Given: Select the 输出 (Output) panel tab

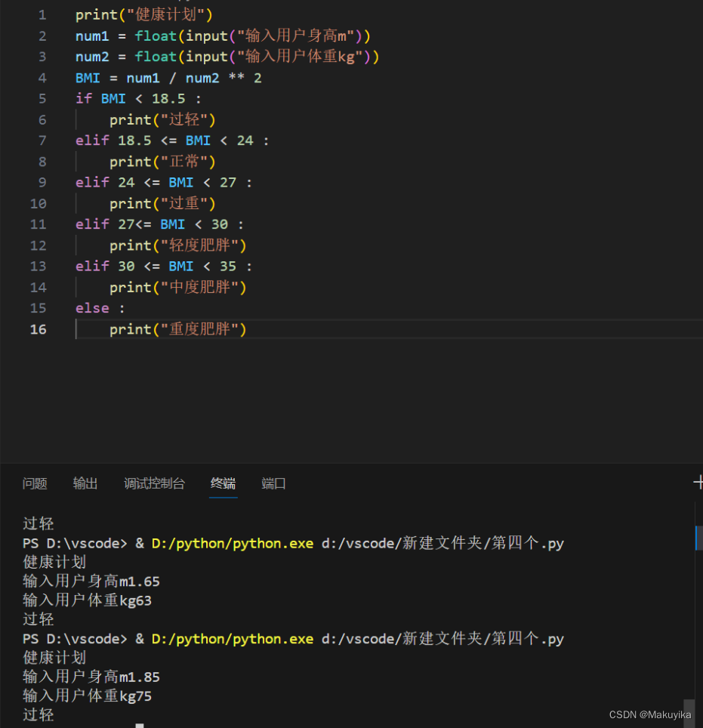Looking at the screenshot, I should [85, 484].
